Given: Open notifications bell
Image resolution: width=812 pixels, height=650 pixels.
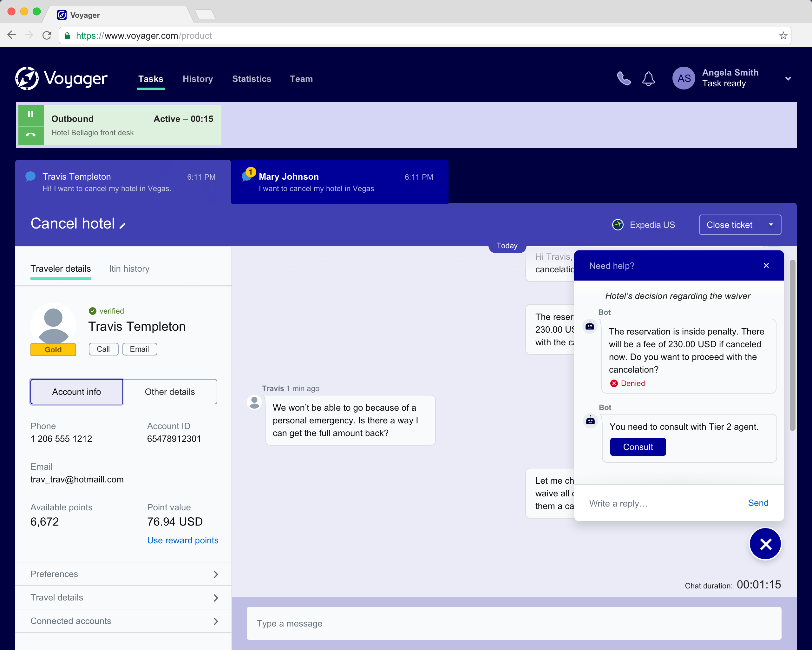Looking at the screenshot, I should (x=648, y=79).
